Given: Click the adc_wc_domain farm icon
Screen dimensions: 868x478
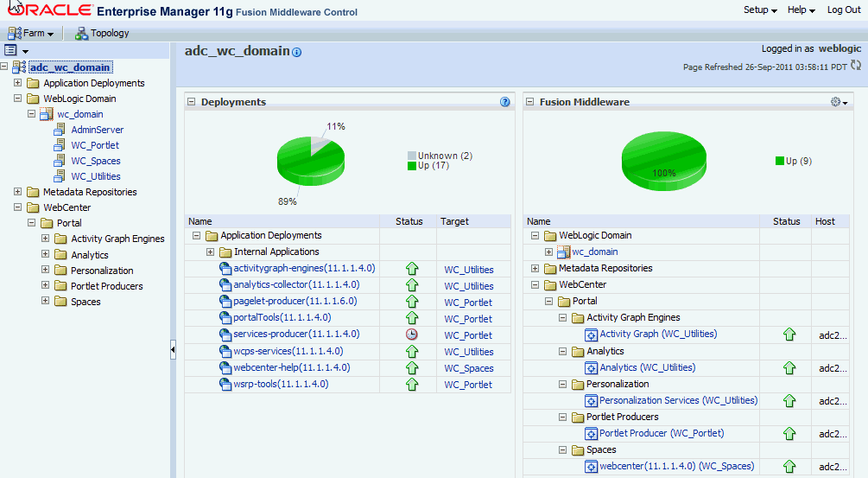Looking at the screenshot, I should (19, 67).
